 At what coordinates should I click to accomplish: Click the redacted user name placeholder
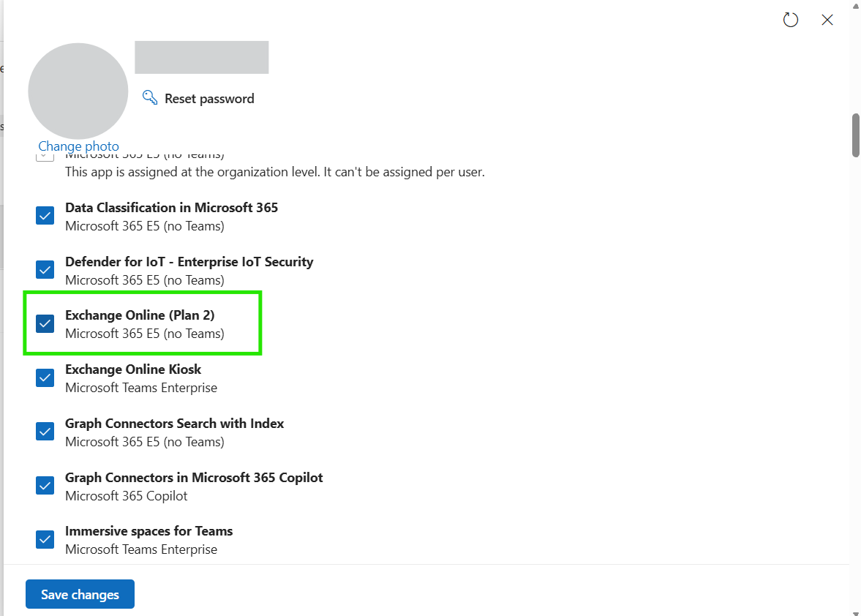(x=201, y=57)
